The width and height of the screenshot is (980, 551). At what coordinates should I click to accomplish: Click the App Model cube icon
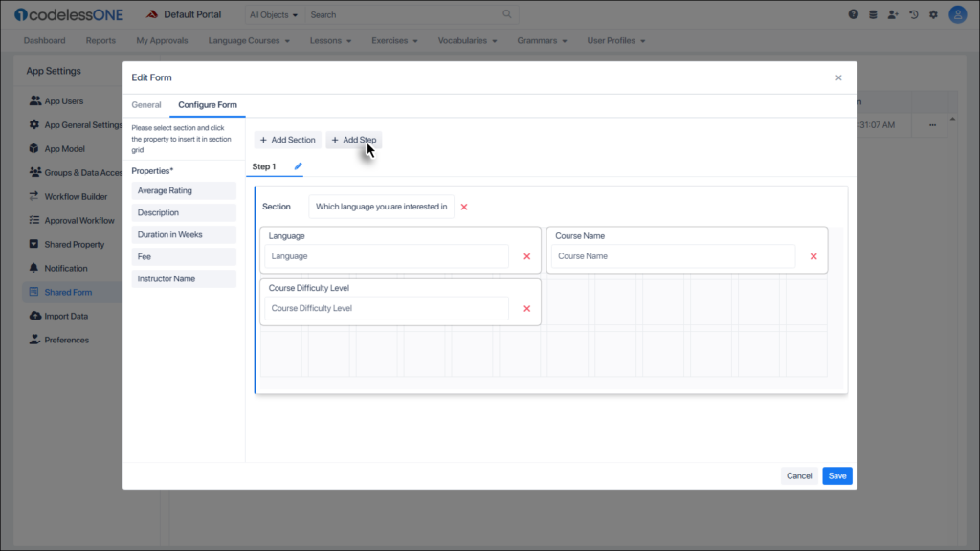33,148
